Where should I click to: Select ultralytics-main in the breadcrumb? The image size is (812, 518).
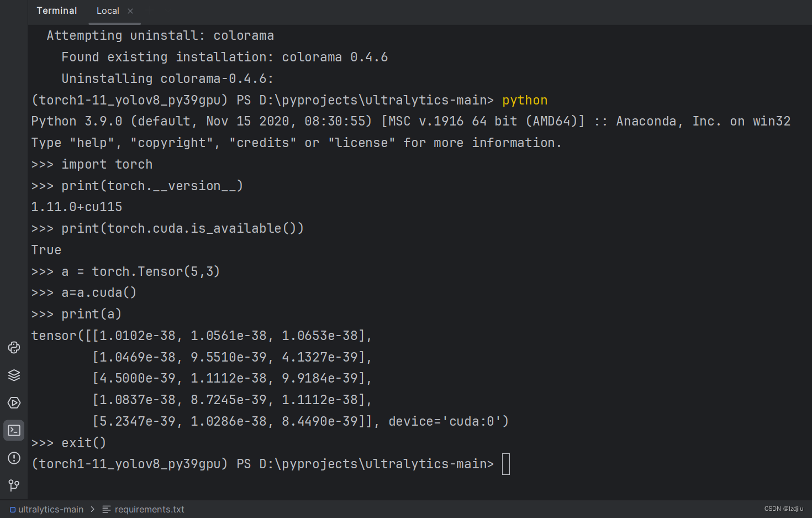tap(51, 509)
